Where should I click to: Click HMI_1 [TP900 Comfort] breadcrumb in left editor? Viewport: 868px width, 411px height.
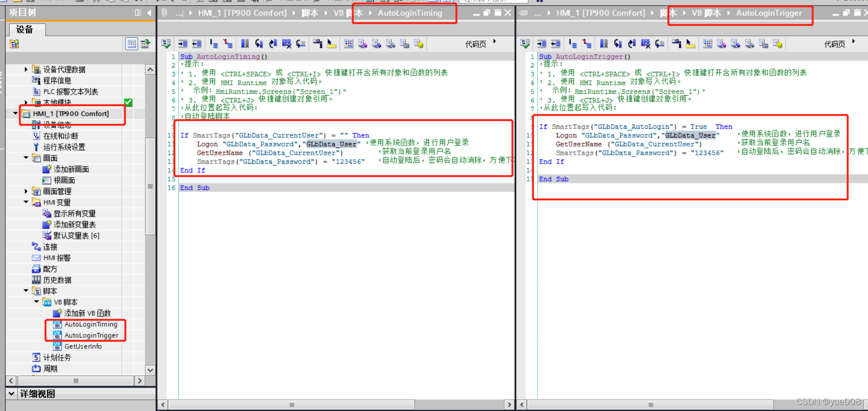pos(242,13)
